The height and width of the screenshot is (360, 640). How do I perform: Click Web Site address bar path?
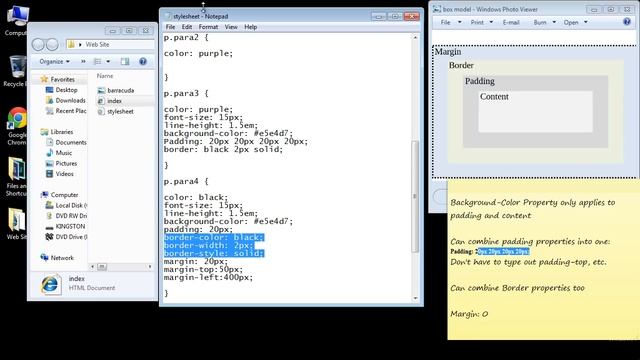click(97, 44)
